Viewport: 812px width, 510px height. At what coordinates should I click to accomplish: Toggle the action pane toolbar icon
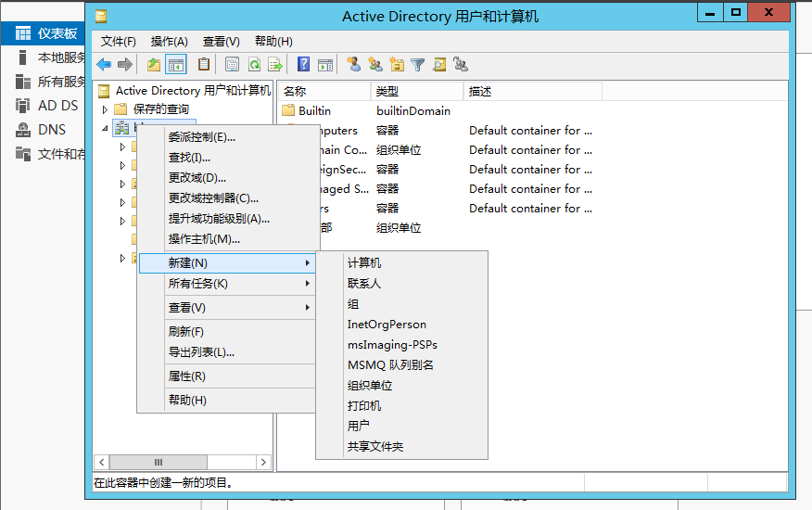point(325,65)
